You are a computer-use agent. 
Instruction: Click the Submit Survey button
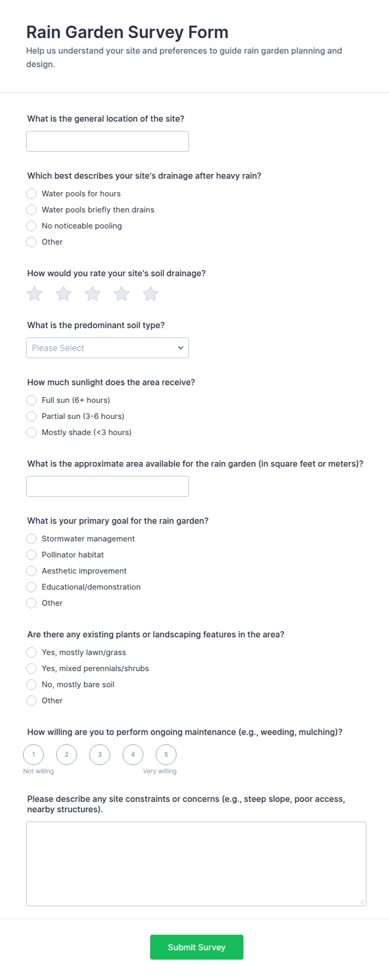click(197, 947)
